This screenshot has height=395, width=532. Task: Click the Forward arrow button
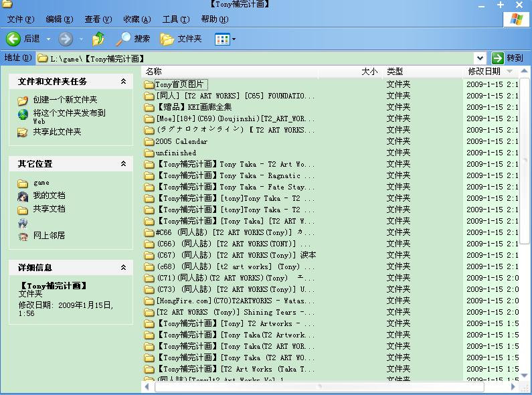coord(66,39)
